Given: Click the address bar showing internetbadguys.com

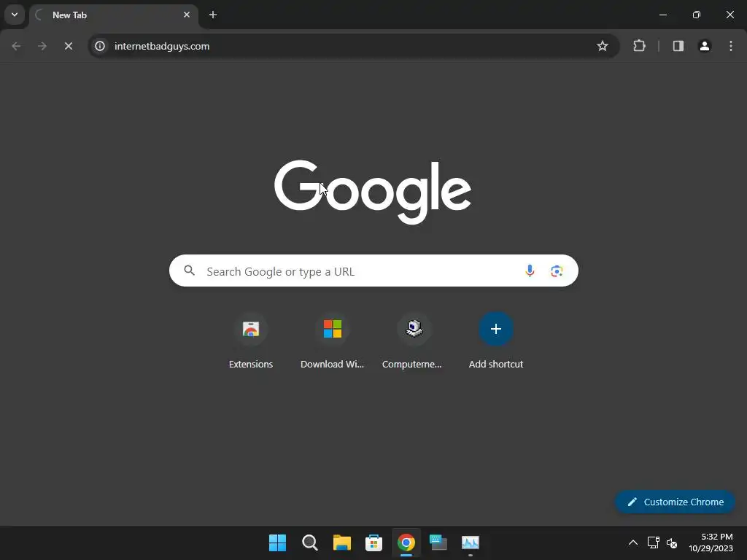Looking at the screenshot, I should tap(354, 46).
